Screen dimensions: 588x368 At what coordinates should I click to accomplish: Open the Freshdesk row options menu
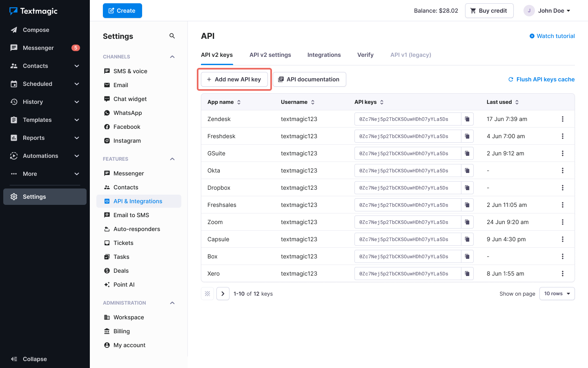[562, 136]
